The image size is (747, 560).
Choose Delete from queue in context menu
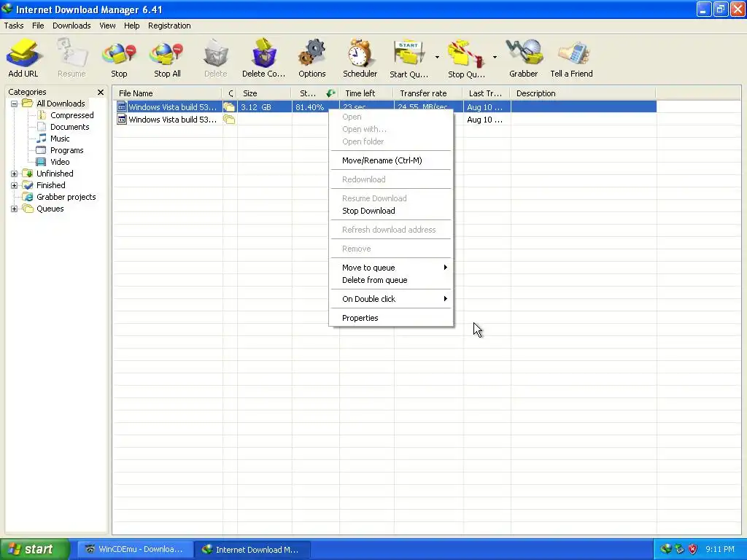(x=391, y=280)
